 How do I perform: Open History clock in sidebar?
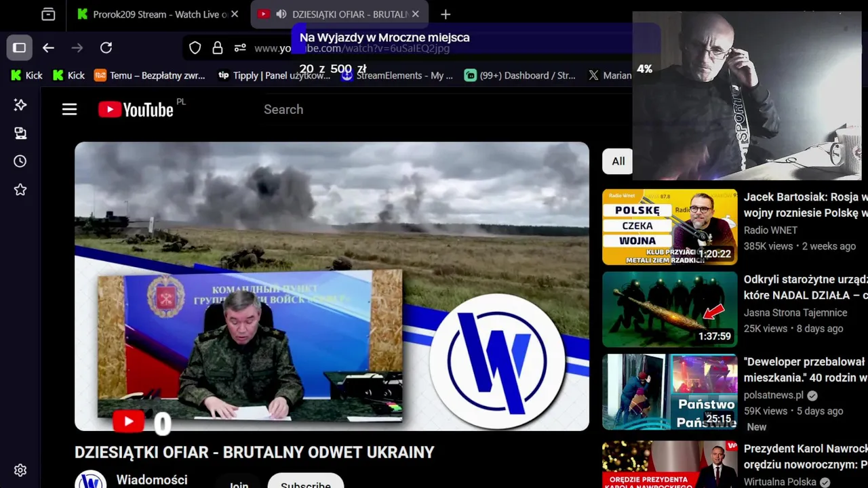20,161
